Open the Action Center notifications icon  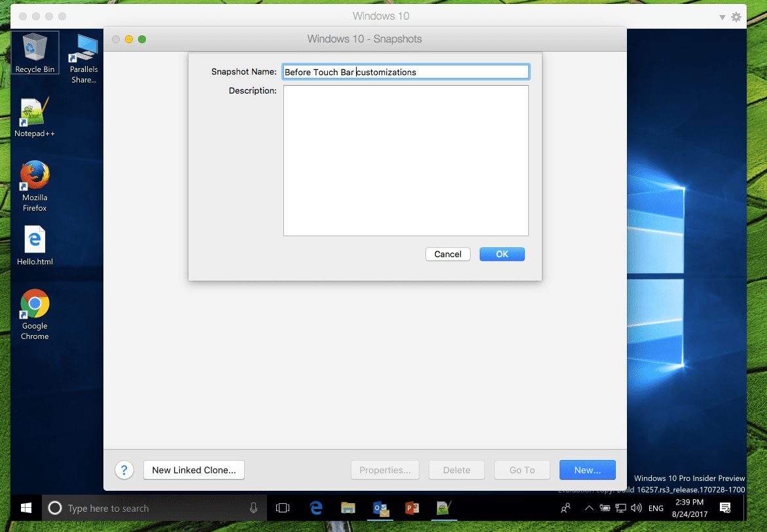[x=725, y=508]
